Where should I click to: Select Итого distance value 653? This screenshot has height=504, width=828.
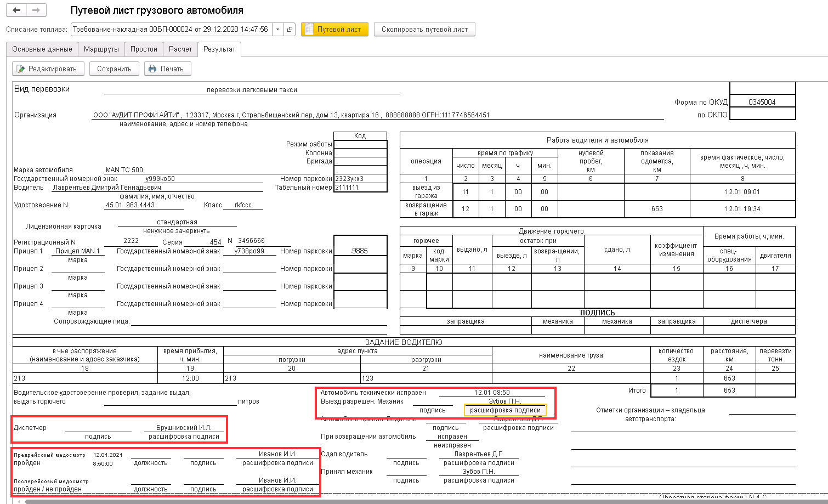(x=729, y=390)
